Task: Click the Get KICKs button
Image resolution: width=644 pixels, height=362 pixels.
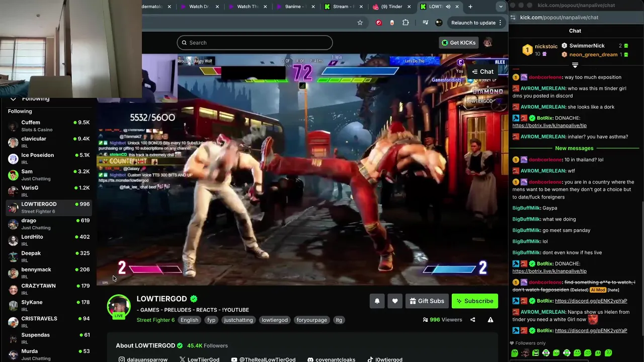Action: coord(458,43)
